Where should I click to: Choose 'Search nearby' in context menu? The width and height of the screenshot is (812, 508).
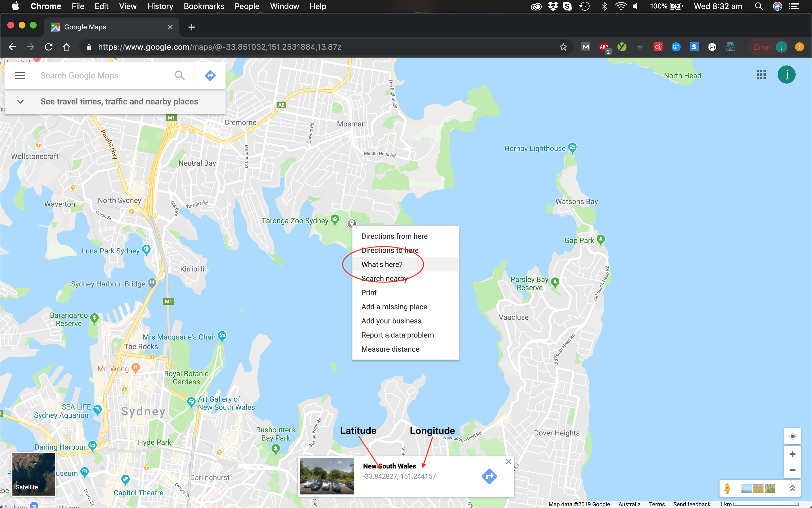tap(405, 279)
